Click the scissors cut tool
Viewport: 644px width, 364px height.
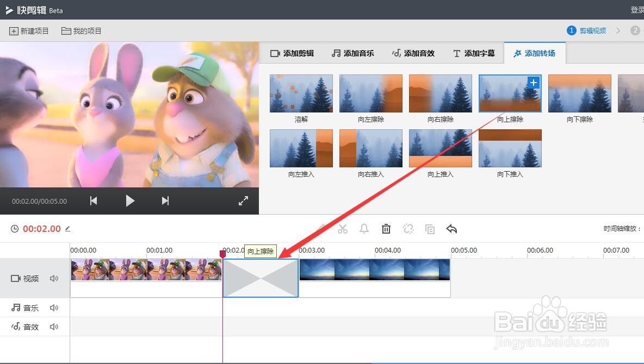click(x=343, y=229)
